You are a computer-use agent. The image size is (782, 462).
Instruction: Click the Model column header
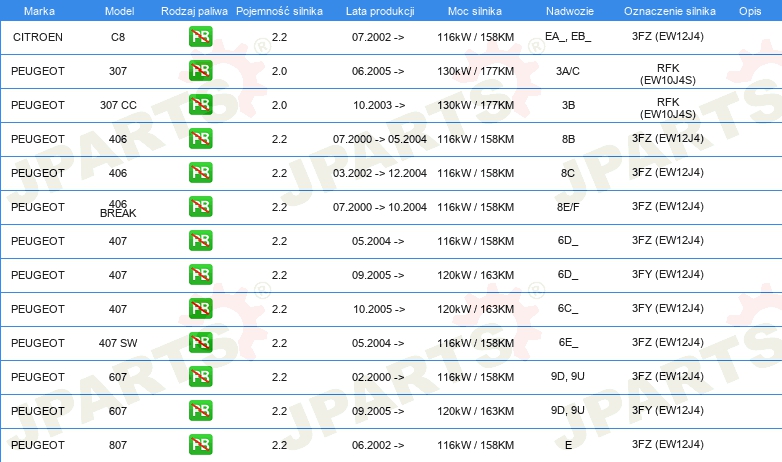tap(119, 11)
